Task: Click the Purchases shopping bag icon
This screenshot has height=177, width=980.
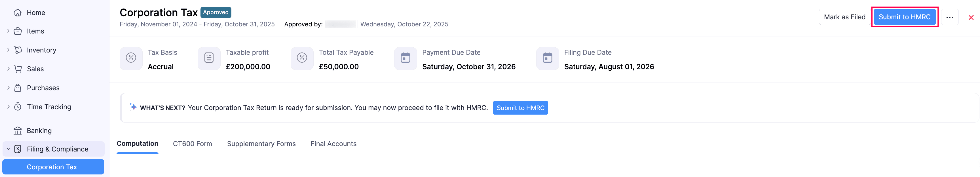Action: (x=18, y=88)
